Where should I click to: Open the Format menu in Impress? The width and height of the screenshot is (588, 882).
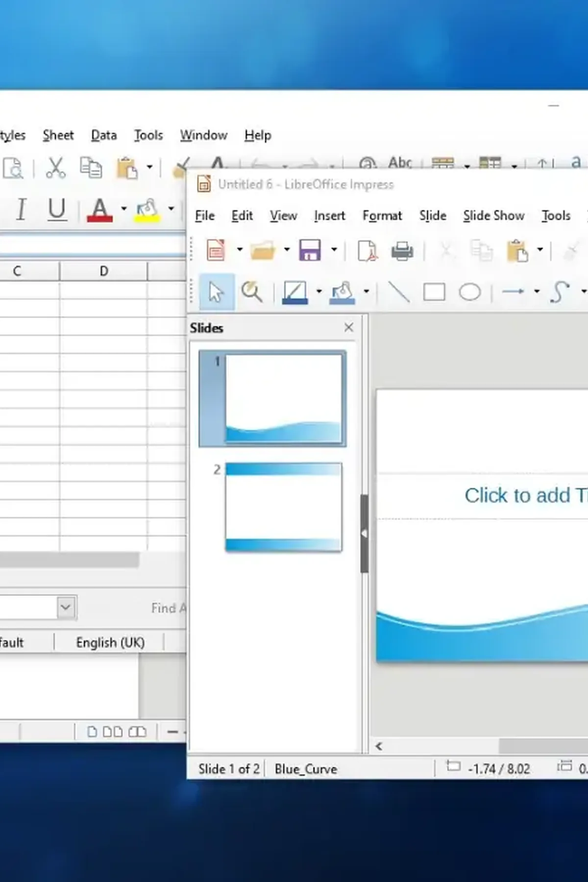[x=382, y=216]
